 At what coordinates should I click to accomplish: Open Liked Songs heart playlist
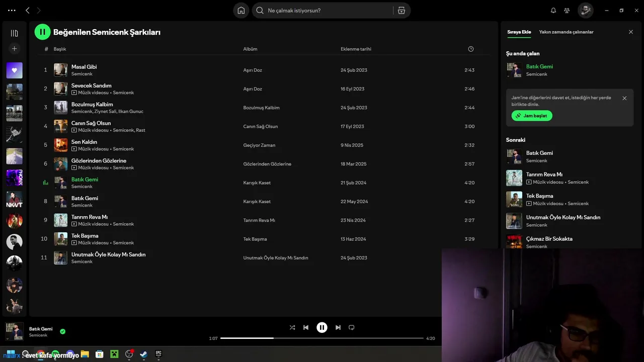coord(14,70)
